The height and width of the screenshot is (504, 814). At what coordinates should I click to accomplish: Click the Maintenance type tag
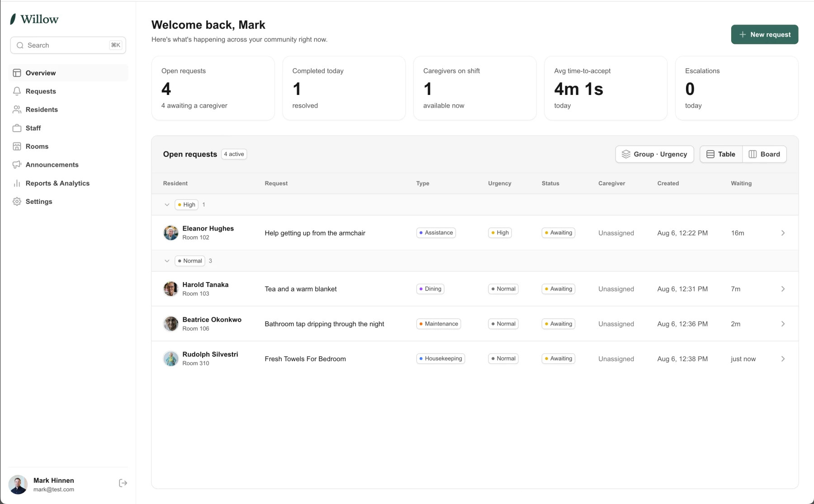tap(438, 324)
